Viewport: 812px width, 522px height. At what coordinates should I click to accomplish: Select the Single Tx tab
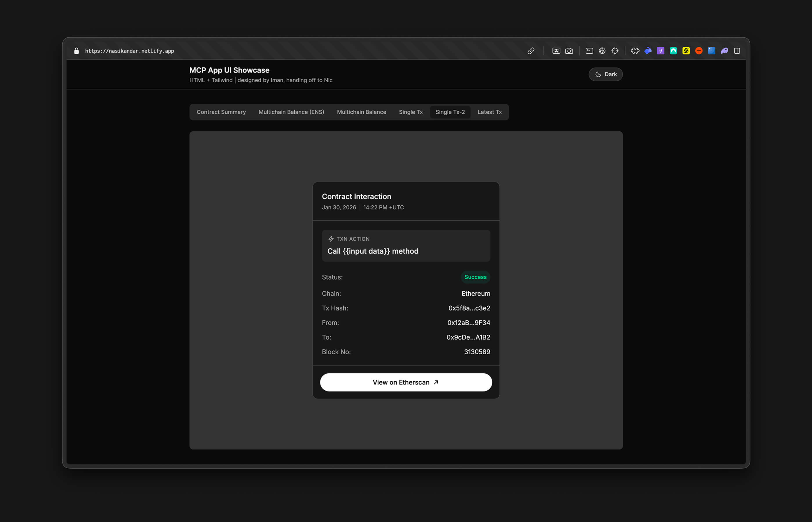click(411, 112)
